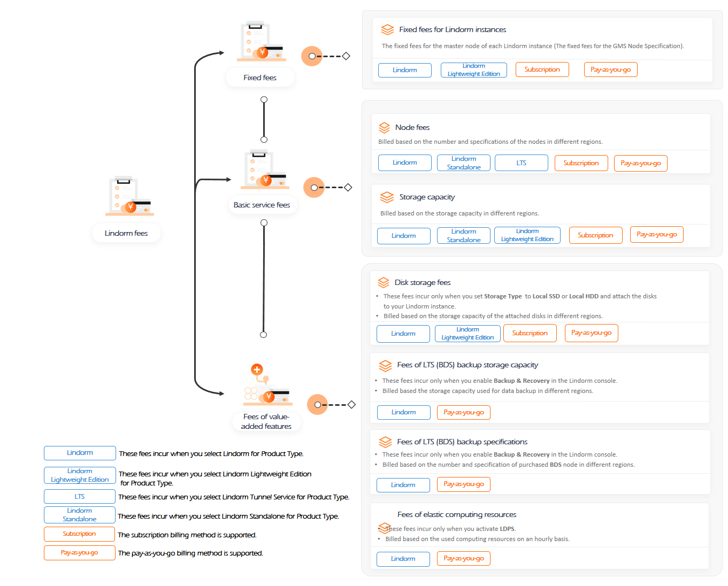Click Pay-as-you-go under Fees of elastic computing resources

(464, 558)
